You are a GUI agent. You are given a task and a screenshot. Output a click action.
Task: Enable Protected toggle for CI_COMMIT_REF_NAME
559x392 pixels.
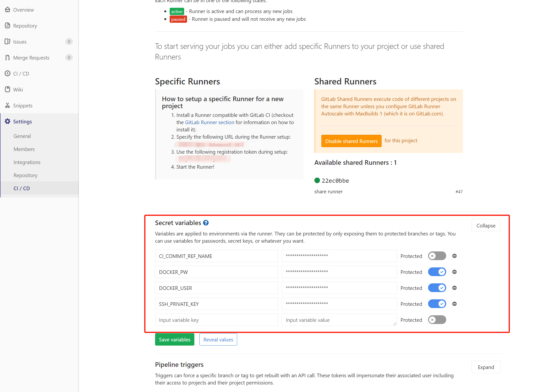pyautogui.click(x=437, y=256)
